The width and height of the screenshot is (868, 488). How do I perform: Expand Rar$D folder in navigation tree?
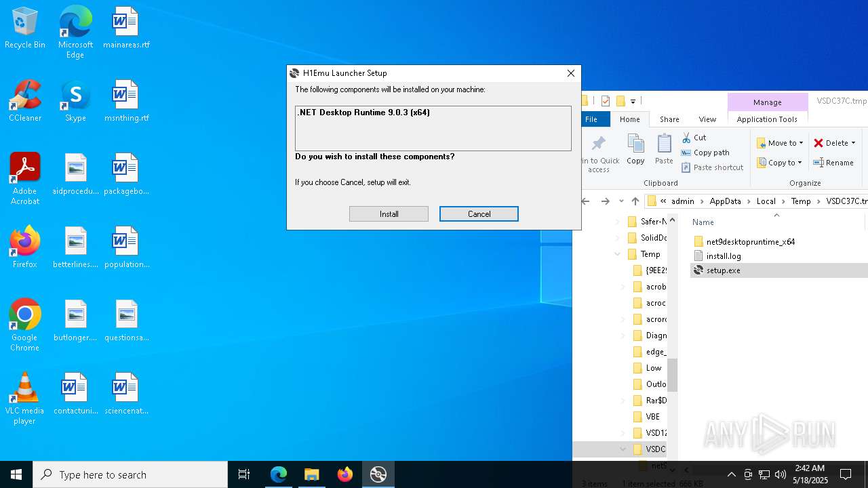tap(623, 401)
